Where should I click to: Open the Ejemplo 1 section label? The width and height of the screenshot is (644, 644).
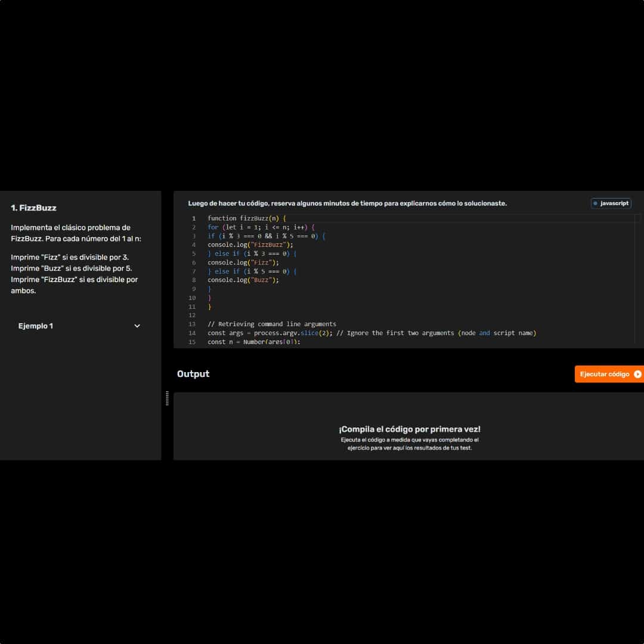[36, 326]
